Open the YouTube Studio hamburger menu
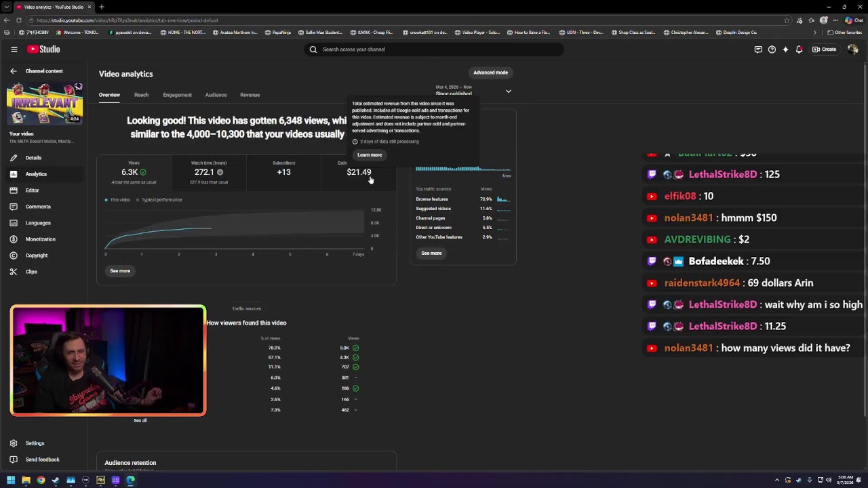Viewport: 868px width, 488px height. (x=14, y=49)
